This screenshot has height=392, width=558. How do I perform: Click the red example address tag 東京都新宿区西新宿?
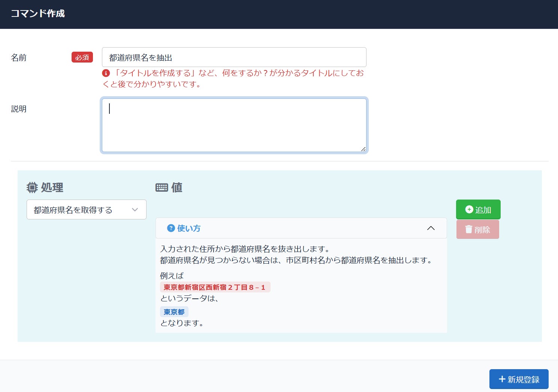click(x=215, y=287)
